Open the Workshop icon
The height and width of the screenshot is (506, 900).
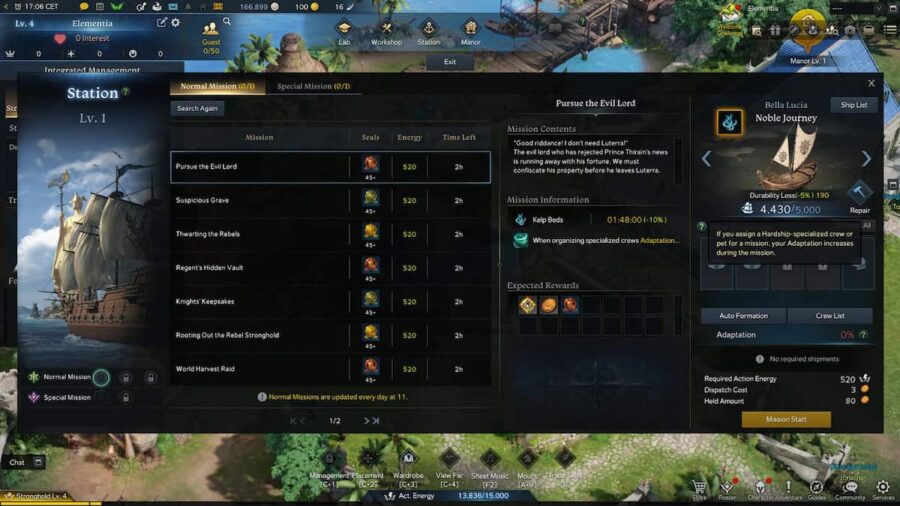point(386,32)
